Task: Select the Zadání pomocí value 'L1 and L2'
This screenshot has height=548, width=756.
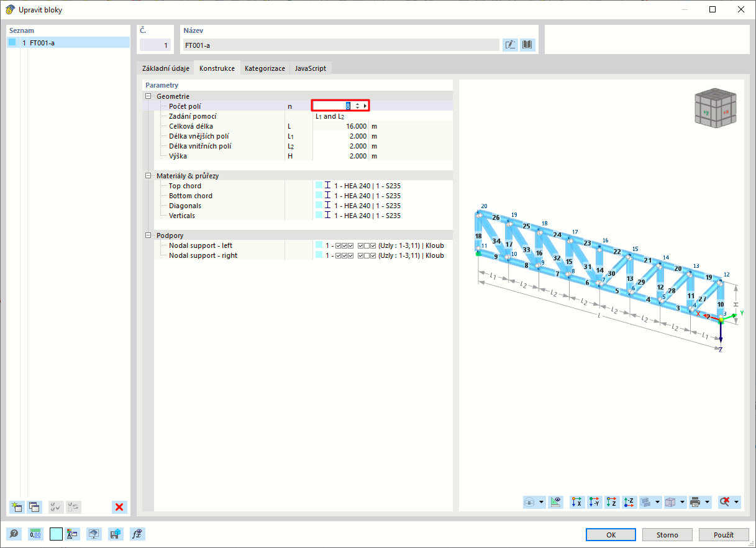Action: coord(330,116)
